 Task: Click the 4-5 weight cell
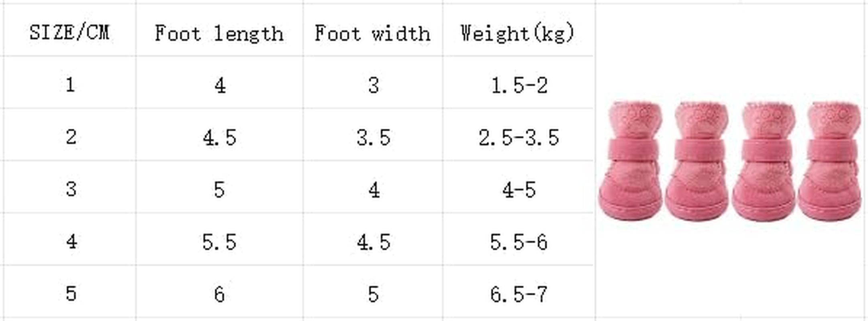[519, 190]
